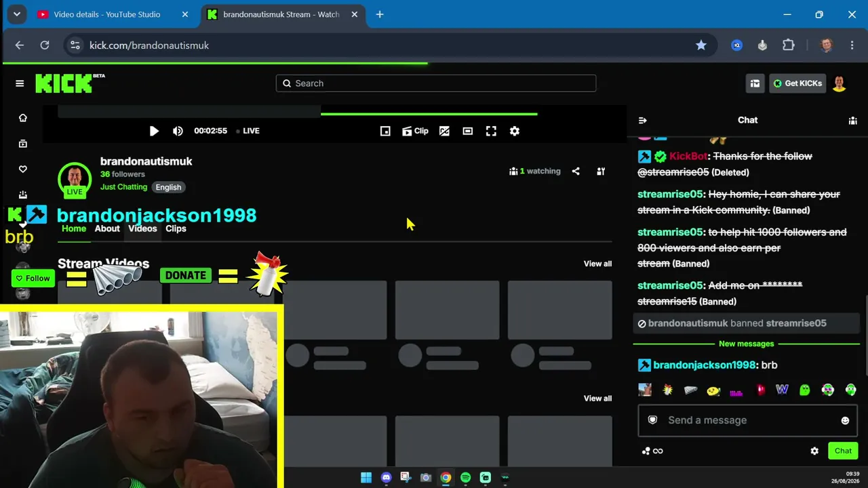Open channel moderator tools icon
The image size is (868, 488).
click(601, 171)
